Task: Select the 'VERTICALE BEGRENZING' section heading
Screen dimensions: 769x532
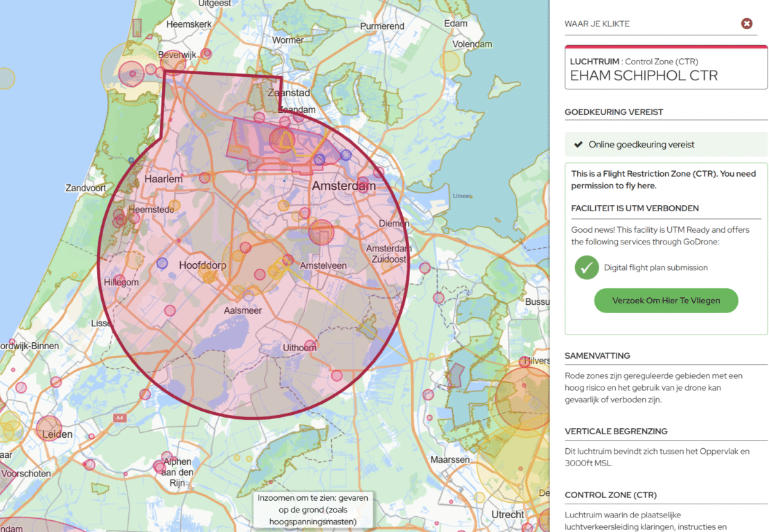Action: [616, 431]
